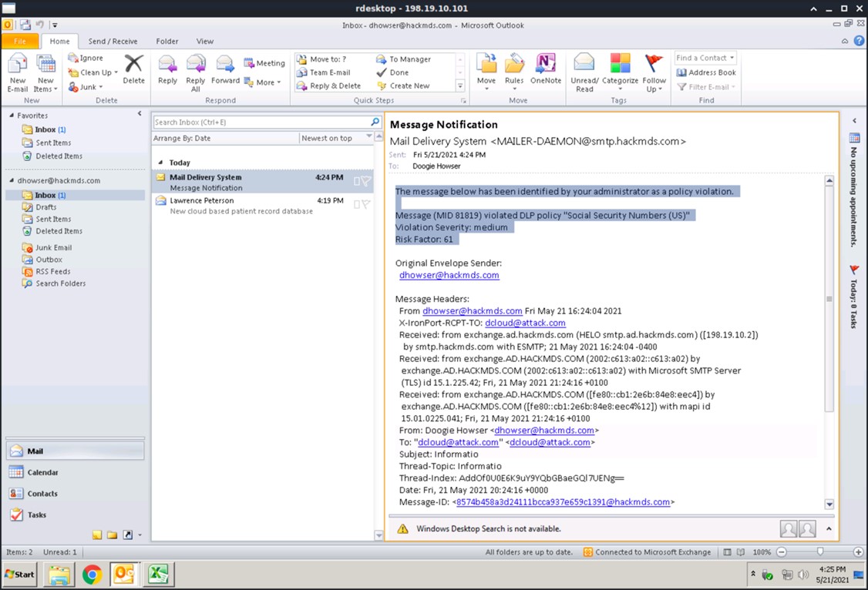Send message to OneNote
This screenshot has height=590, width=868.
[x=545, y=69]
